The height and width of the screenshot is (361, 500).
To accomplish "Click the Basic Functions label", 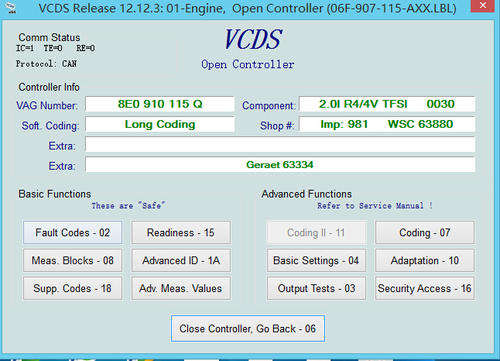I will point(55,194).
